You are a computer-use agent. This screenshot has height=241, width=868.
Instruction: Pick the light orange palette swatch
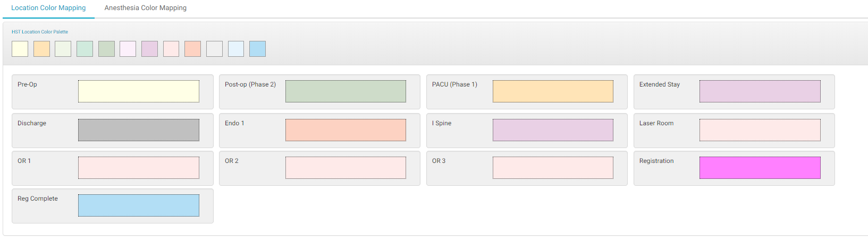(x=41, y=49)
